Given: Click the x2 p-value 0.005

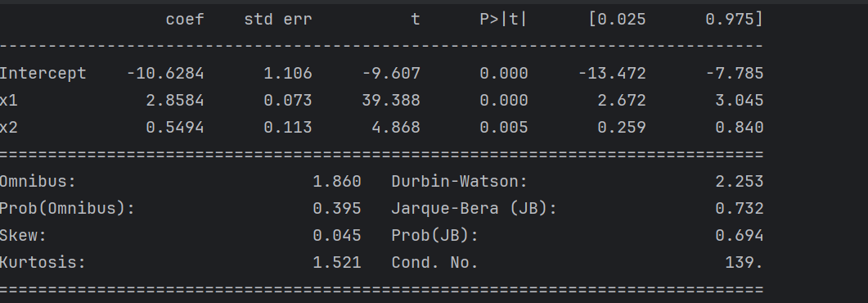Looking at the screenshot, I should (x=504, y=128).
